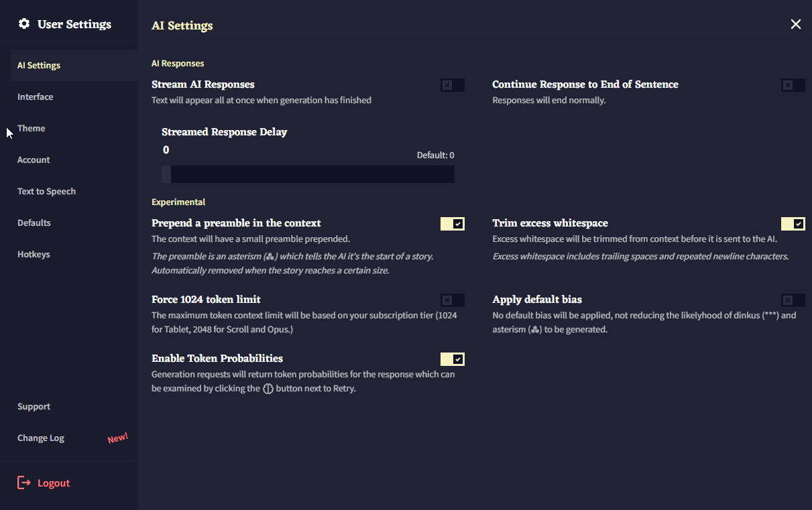Disable Enable Token Probabilities switch
The width and height of the screenshot is (812, 510).
click(452, 359)
